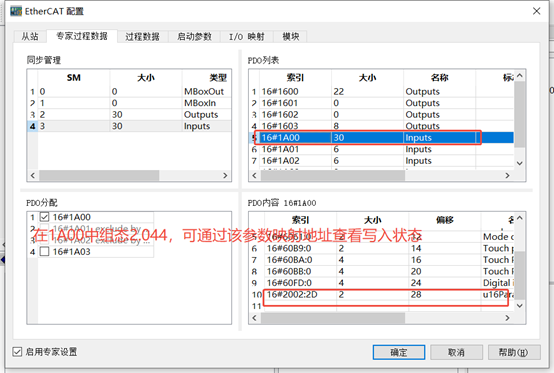Click the 类型 column header in sync manager
Screen dimensions: 554x373
point(207,77)
